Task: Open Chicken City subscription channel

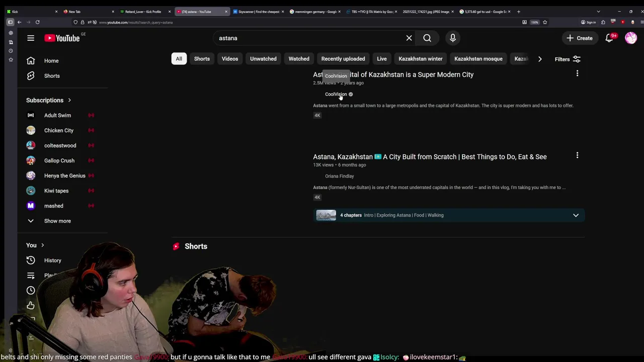Action: click(59, 130)
